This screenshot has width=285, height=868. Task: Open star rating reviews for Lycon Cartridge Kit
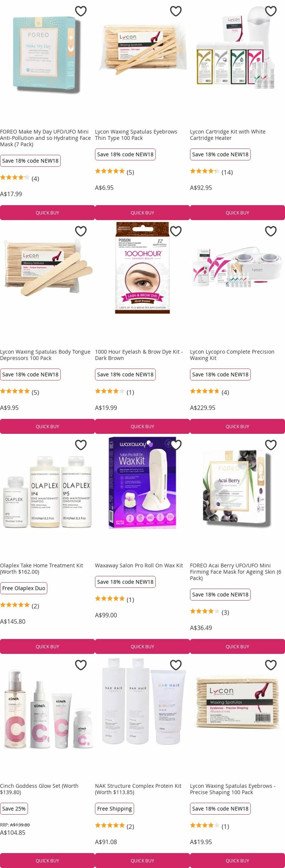211,172
